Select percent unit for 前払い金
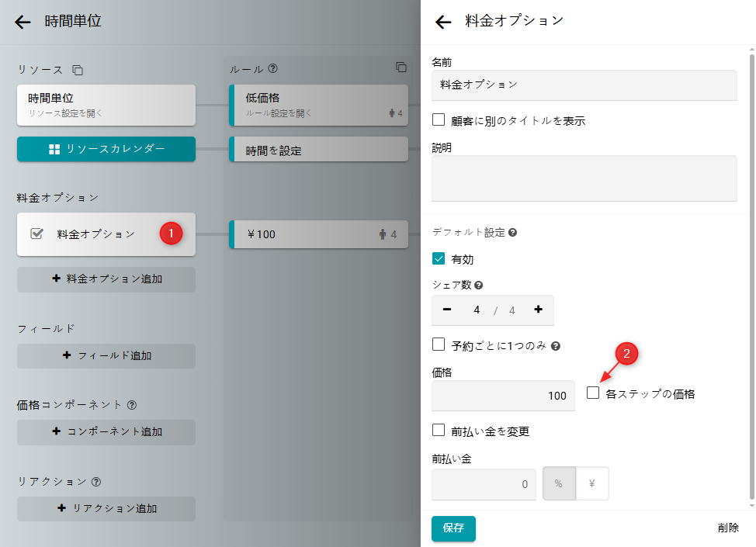Screen dimensions: 756x547 559,483
